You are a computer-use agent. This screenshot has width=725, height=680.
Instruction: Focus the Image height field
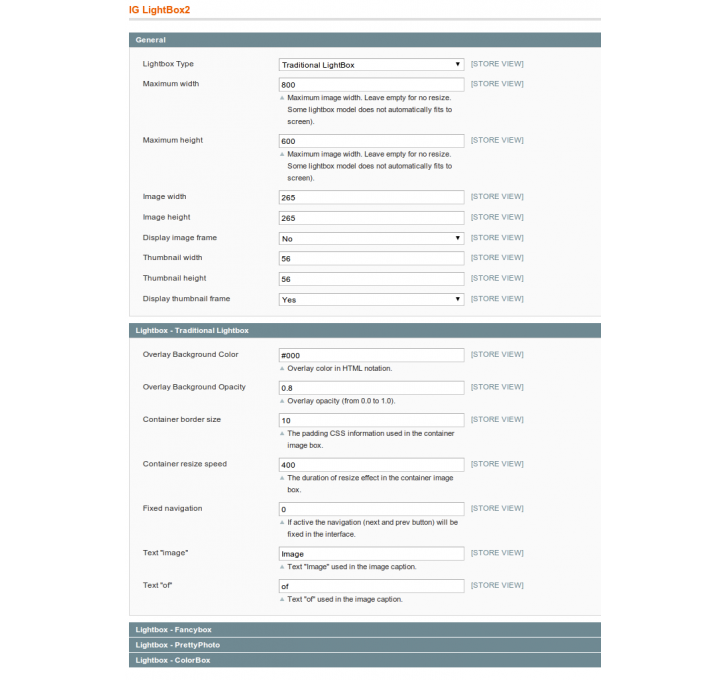click(371, 218)
